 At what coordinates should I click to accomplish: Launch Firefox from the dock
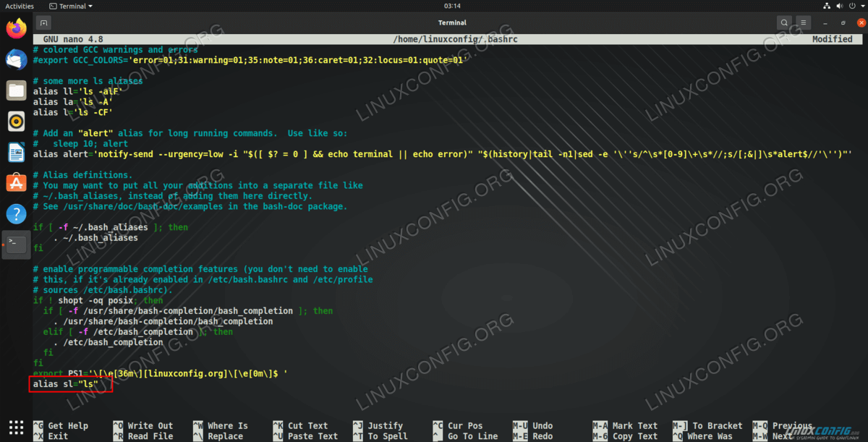16,29
